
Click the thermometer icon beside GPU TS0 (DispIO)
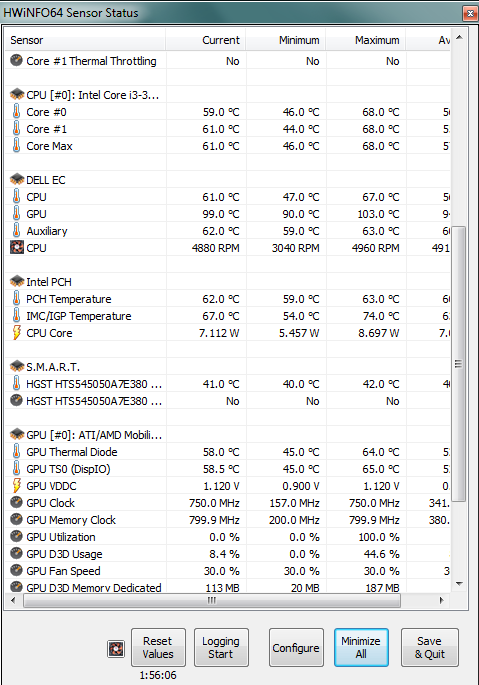pos(16,468)
